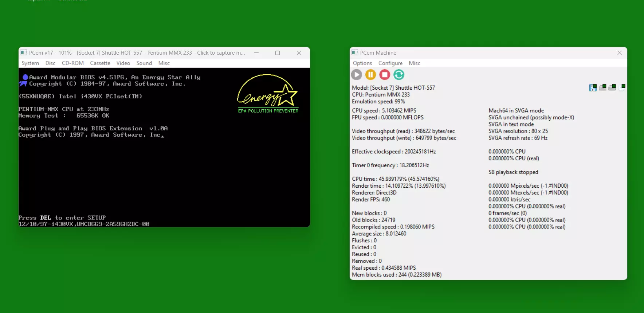Open the Cassette menu
The image size is (644, 313).
click(100, 63)
